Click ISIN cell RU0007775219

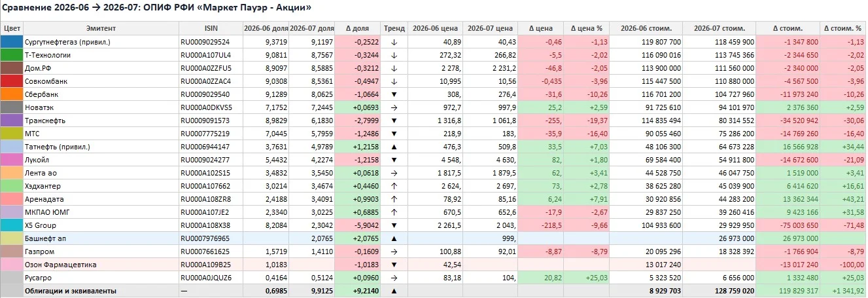(x=211, y=133)
